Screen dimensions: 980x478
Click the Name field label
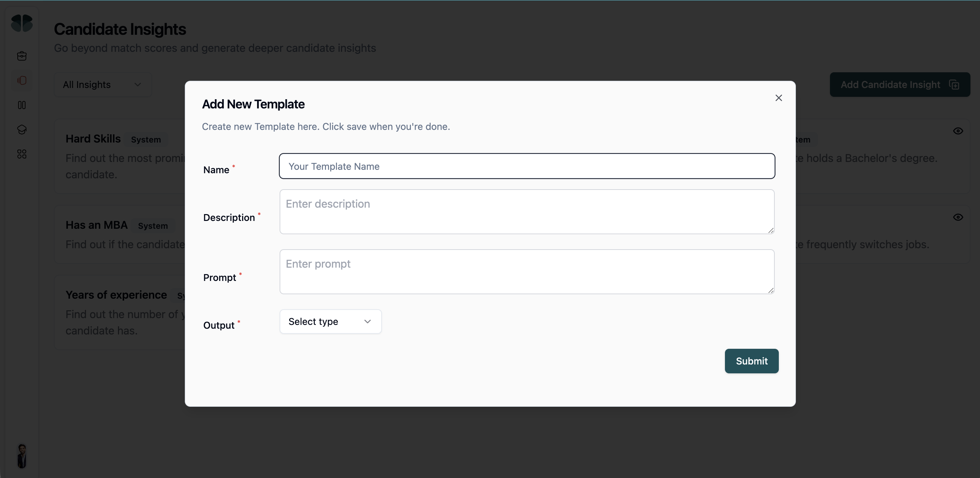click(216, 170)
